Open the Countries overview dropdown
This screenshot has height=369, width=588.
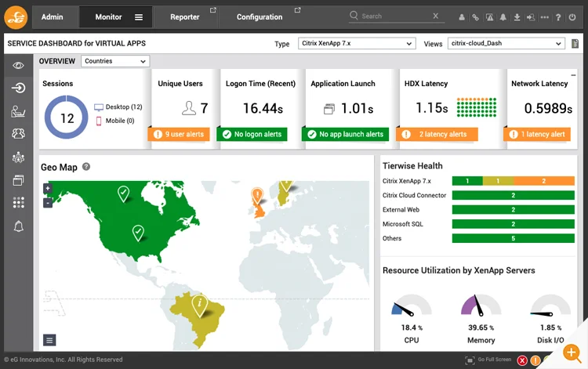click(x=115, y=61)
